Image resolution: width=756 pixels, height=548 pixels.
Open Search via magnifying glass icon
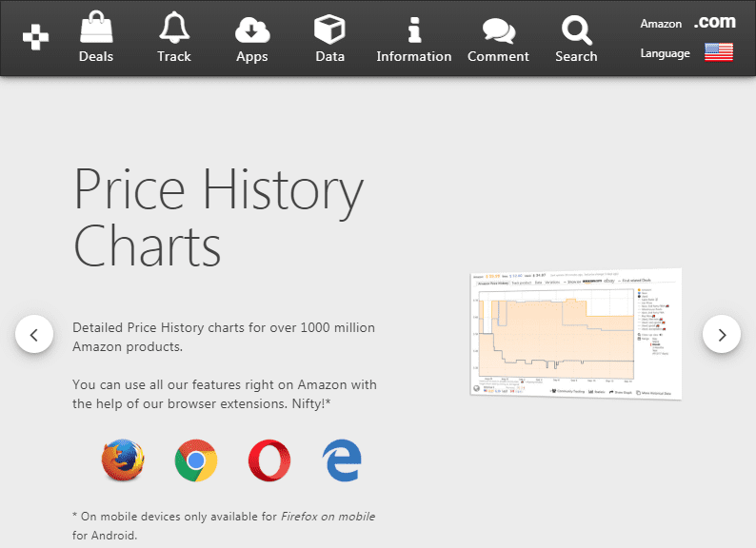(x=576, y=29)
